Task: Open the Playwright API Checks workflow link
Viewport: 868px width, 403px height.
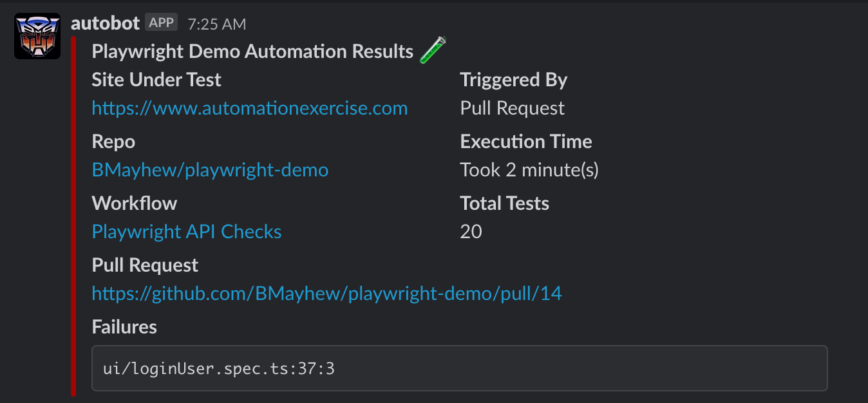Action: click(x=187, y=232)
